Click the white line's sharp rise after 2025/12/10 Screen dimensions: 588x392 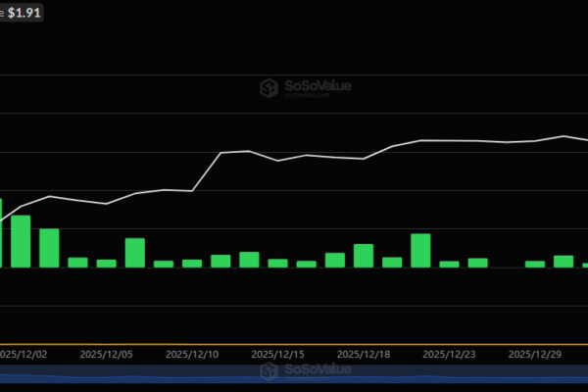[x=206, y=171]
